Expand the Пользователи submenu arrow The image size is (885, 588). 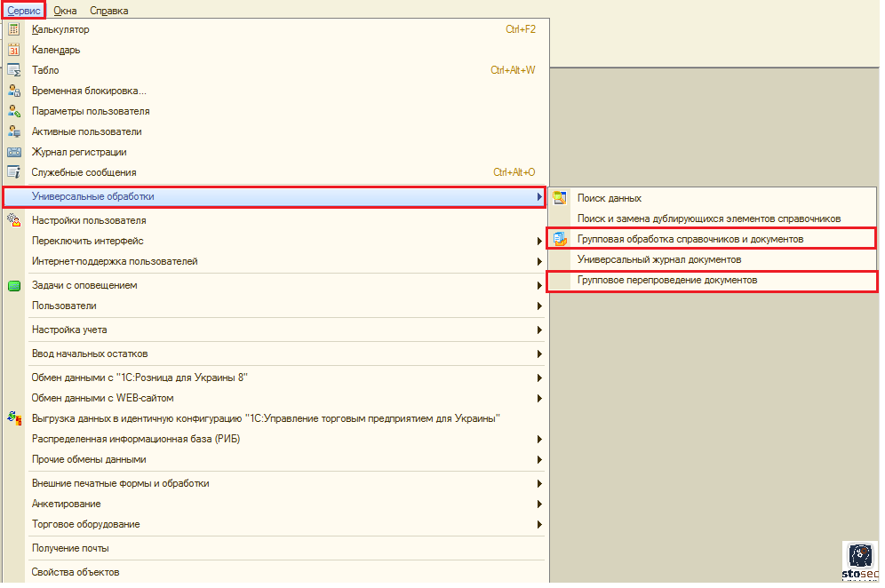click(x=539, y=306)
